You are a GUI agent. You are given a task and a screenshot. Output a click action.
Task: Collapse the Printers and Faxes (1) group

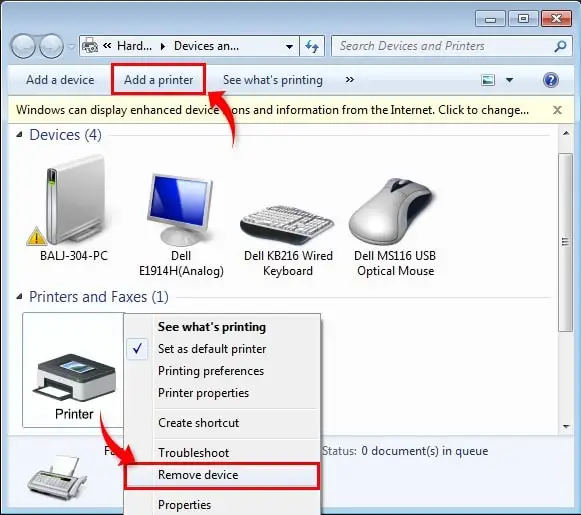pyautogui.click(x=19, y=297)
